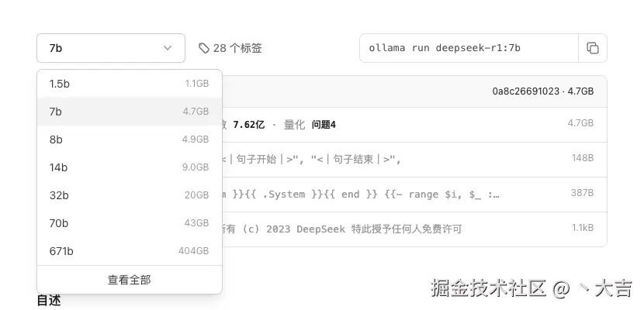This screenshot has height=310, width=644.
Task: Open the 28 个标签 tags link
Action: pos(230,48)
